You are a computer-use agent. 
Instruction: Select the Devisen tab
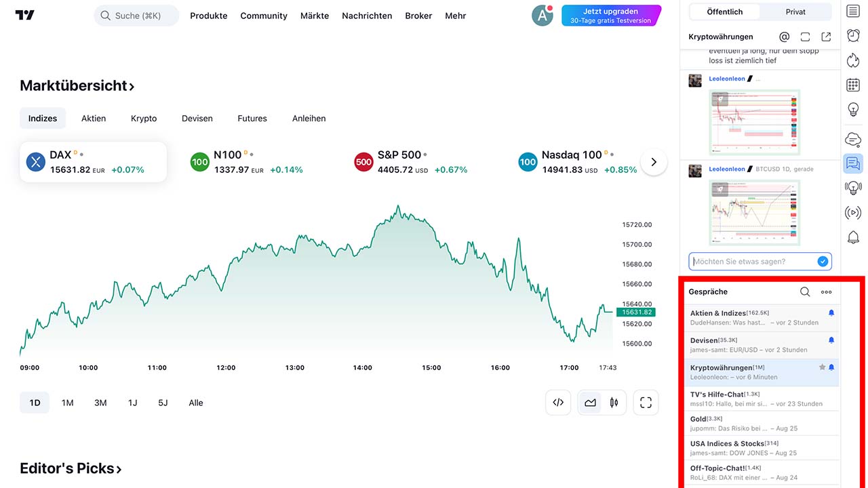[x=197, y=118]
